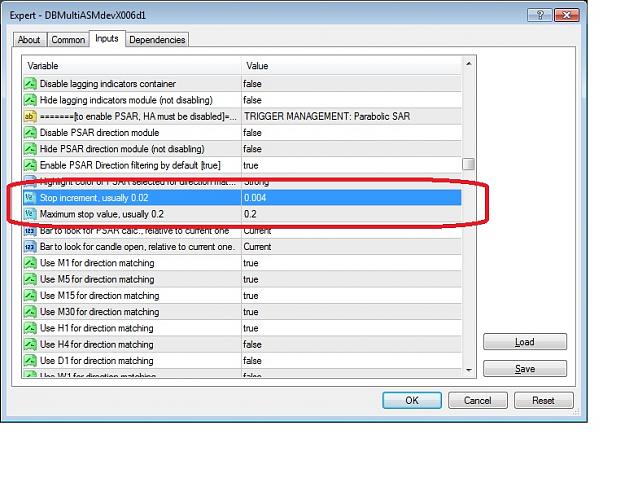Click scroll down arrow of inputs list

(469, 370)
